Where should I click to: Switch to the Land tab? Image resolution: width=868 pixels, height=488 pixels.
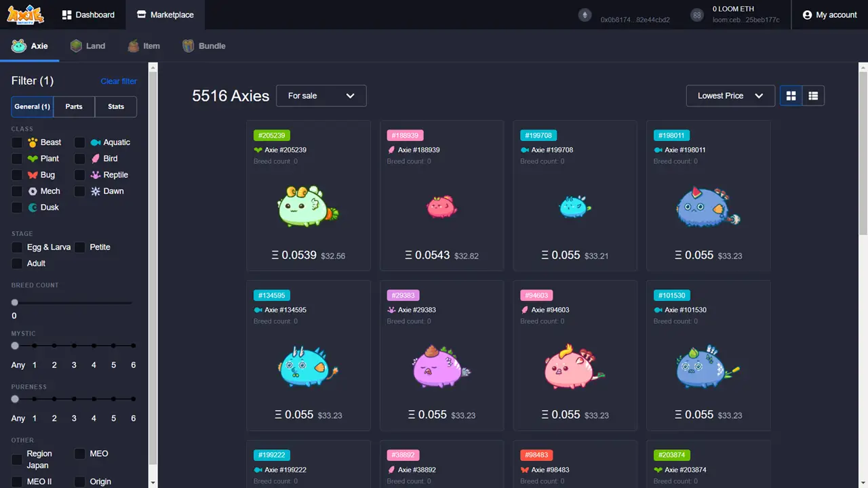pyautogui.click(x=87, y=46)
